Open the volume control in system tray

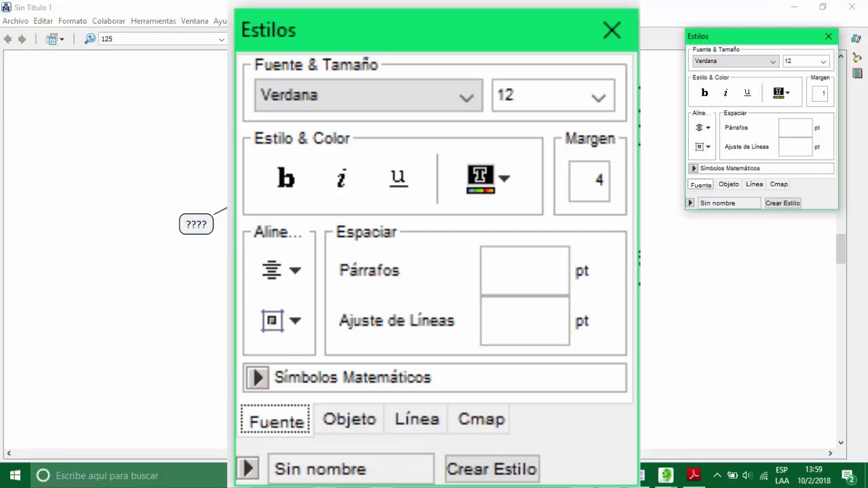(747, 476)
